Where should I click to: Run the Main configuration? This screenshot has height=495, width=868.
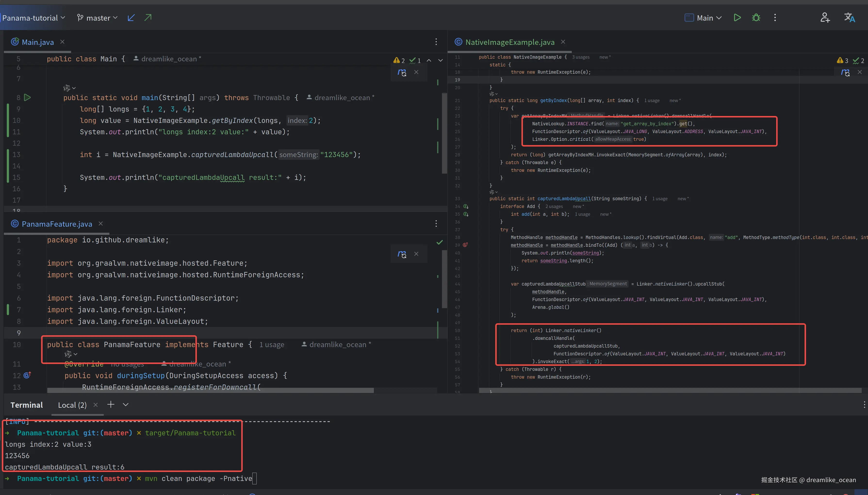pos(737,18)
